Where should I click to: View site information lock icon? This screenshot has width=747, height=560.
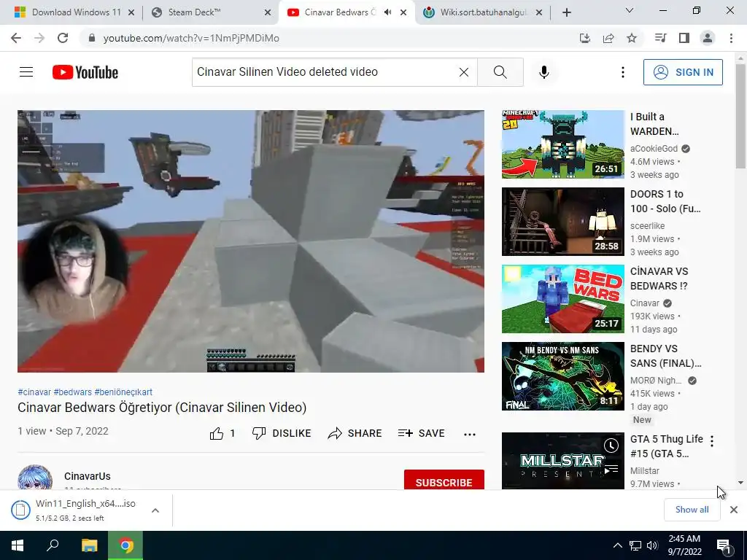pos(91,38)
